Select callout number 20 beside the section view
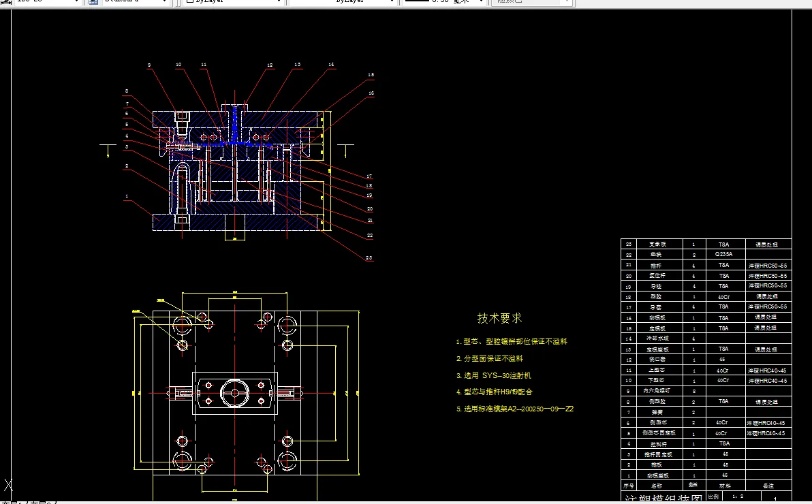This screenshot has height=504, width=812. (370, 208)
